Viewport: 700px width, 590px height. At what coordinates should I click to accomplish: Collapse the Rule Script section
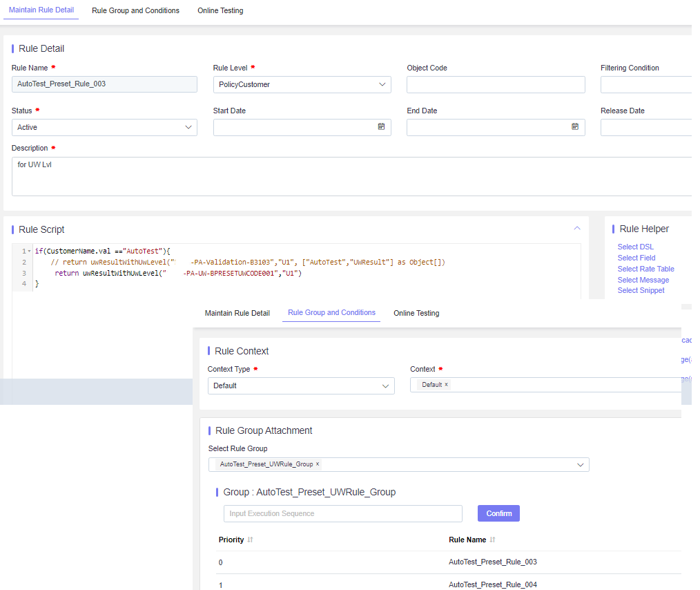point(577,228)
